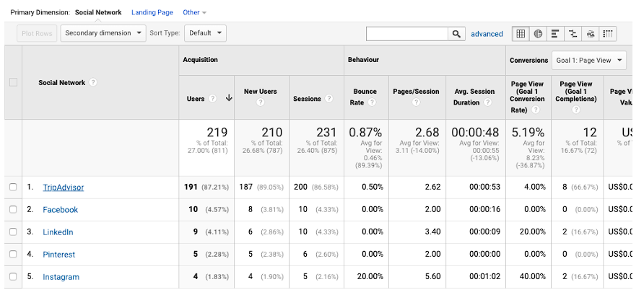Viewport: 644px width, 295px height.
Task: Click the Plot Rows button
Action: click(x=37, y=33)
